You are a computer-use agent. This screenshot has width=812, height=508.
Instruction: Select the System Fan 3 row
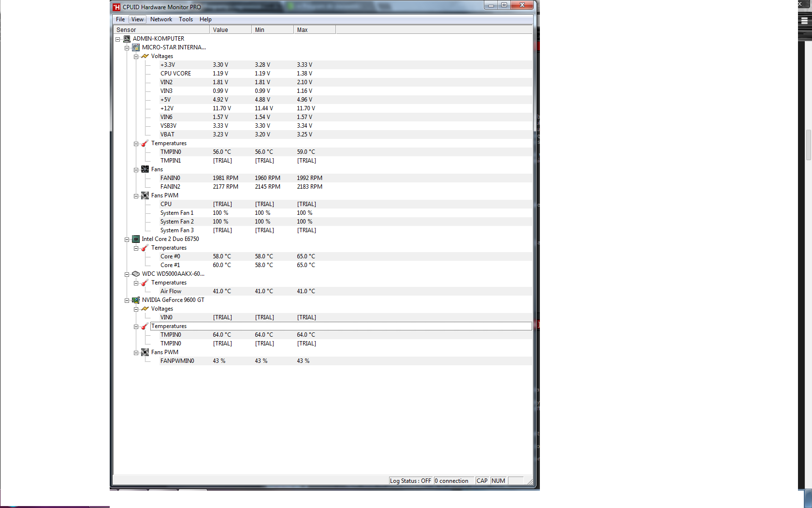point(346,230)
